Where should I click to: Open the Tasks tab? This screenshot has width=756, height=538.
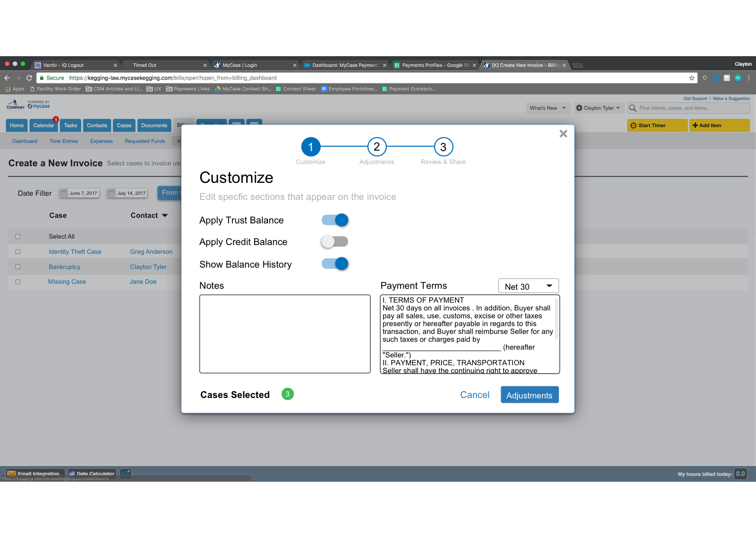pos(70,125)
